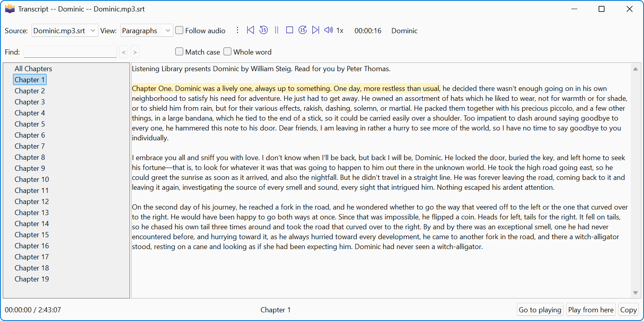Select Chapter 11 in the list

tap(32, 191)
